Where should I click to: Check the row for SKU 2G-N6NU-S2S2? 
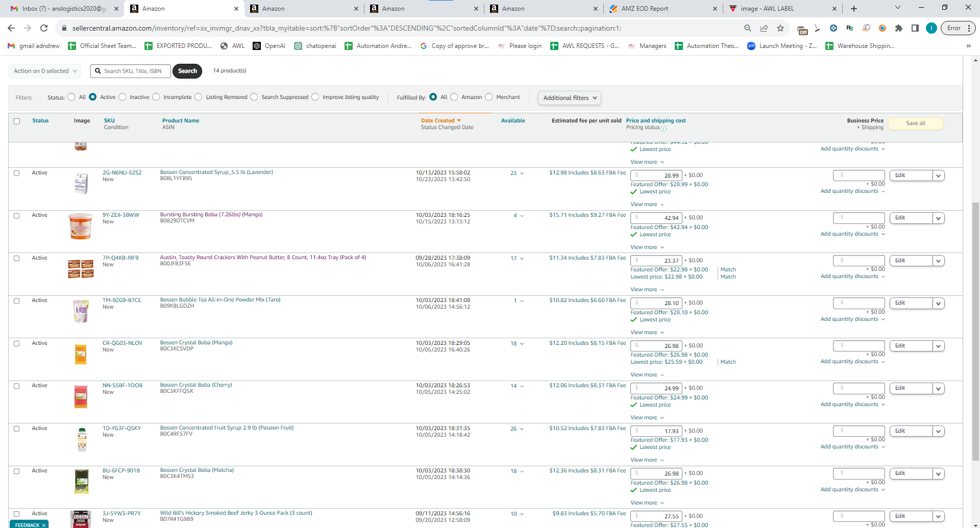17,173
